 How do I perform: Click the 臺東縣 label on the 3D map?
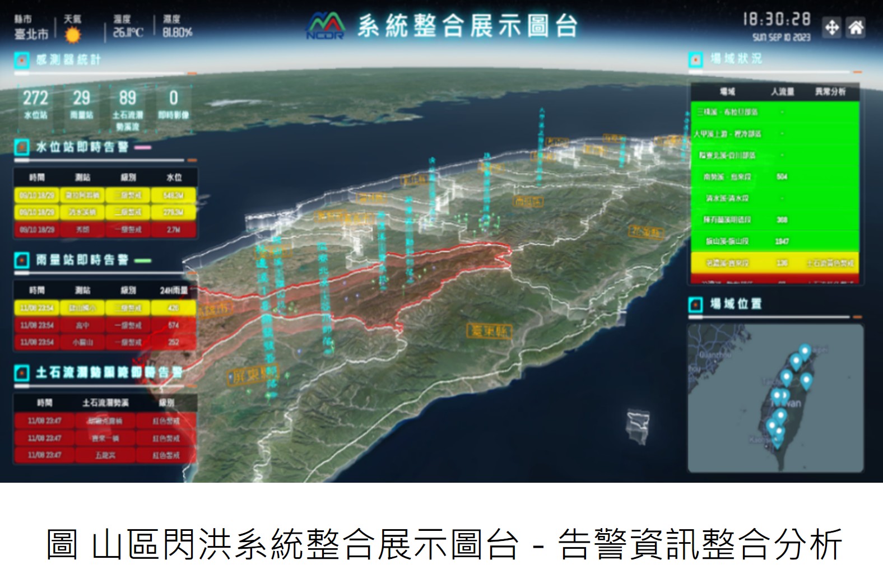click(x=489, y=330)
